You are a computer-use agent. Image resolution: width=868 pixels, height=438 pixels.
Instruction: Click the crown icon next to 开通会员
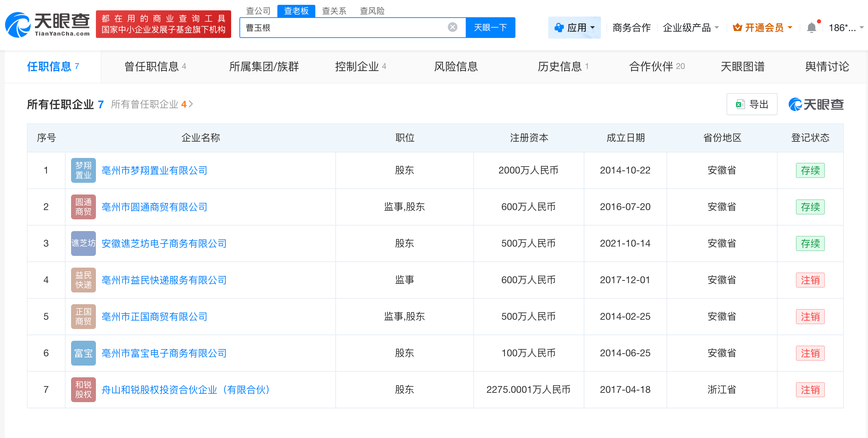(x=737, y=27)
